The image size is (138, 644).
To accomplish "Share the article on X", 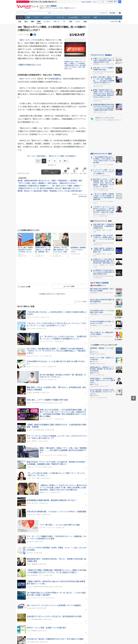I will tap(31, 35).
